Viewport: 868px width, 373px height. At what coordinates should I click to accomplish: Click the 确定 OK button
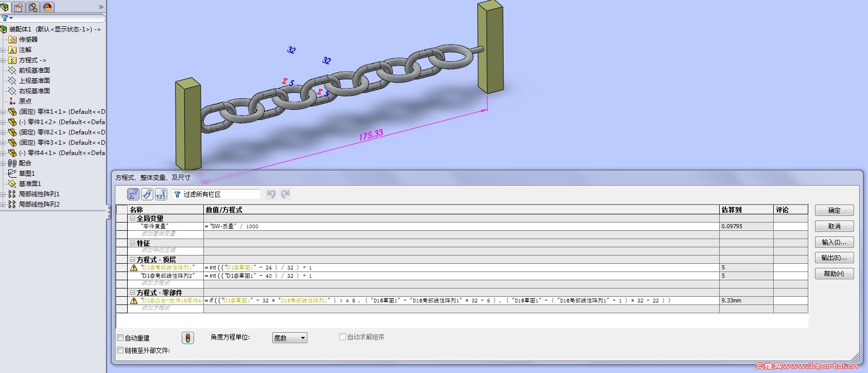click(834, 210)
